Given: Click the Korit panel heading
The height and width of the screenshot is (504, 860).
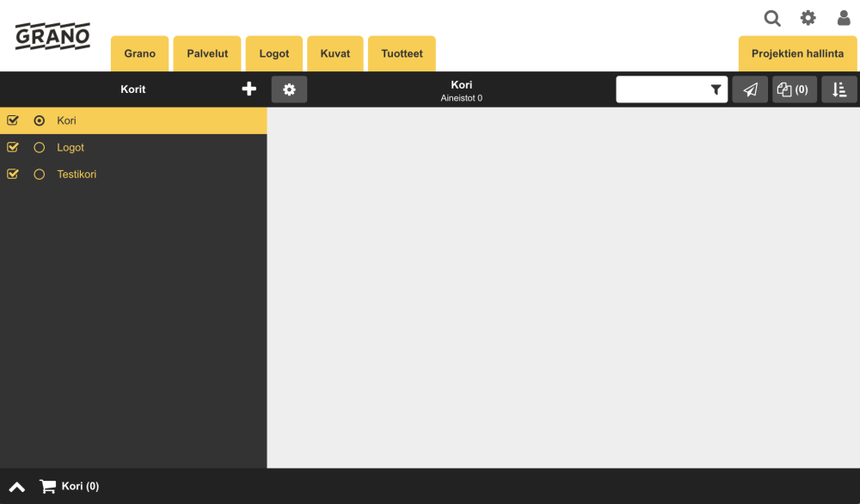Looking at the screenshot, I should 133,89.
